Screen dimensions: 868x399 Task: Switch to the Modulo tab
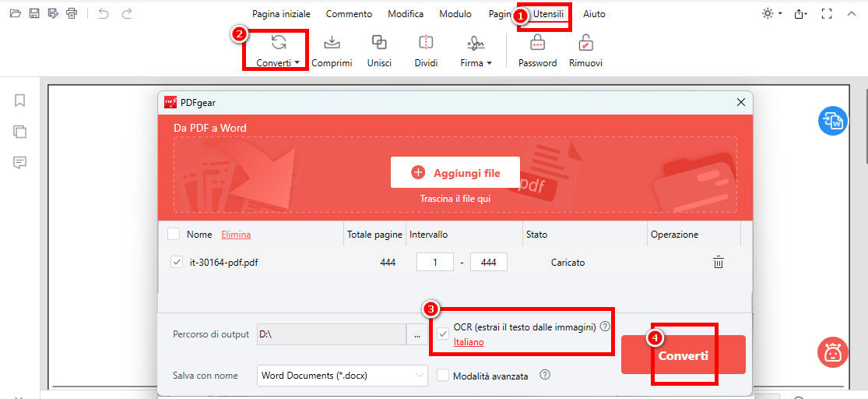click(455, 14)
